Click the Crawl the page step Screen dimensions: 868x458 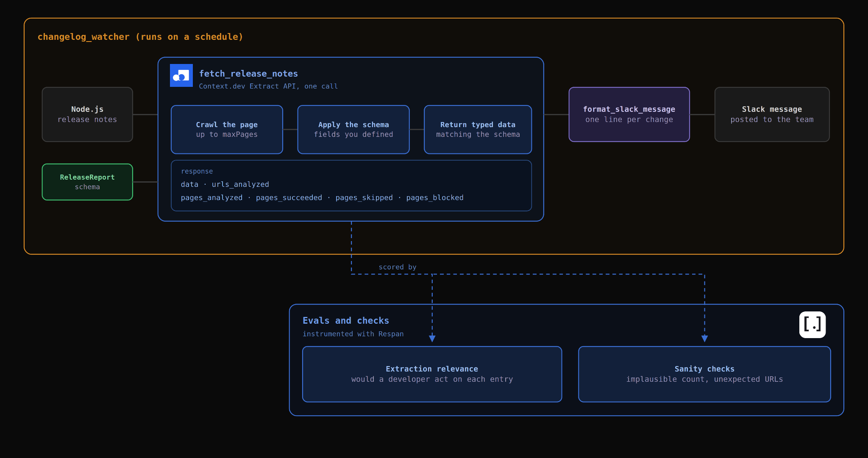click(227, 130)
